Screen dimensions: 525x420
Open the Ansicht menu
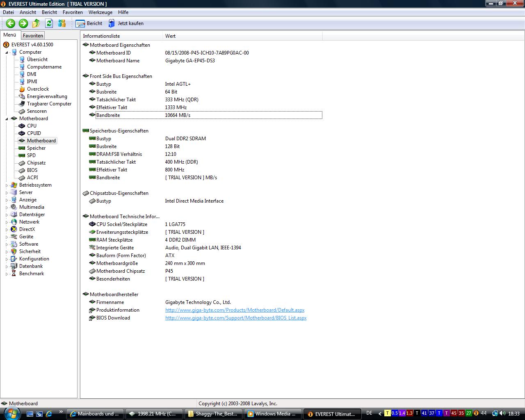click(x=28, y=12)
